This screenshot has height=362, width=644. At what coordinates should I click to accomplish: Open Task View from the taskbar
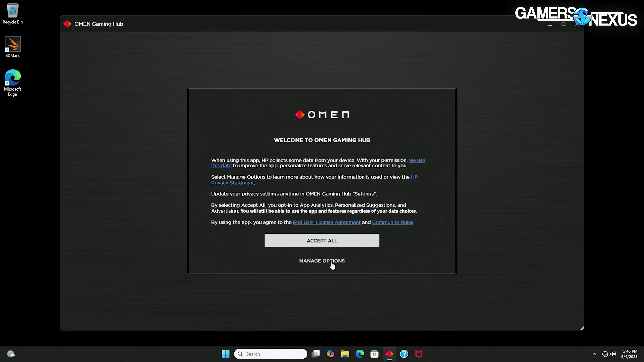click(315, 354)
